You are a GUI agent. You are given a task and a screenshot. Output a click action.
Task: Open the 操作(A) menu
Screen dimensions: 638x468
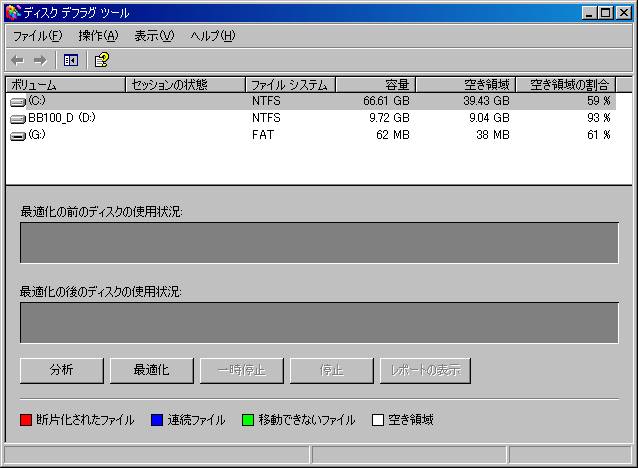(98, 36)
